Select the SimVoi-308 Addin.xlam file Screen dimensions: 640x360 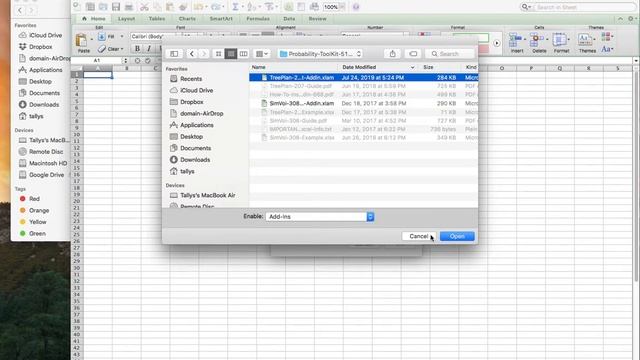363,103
